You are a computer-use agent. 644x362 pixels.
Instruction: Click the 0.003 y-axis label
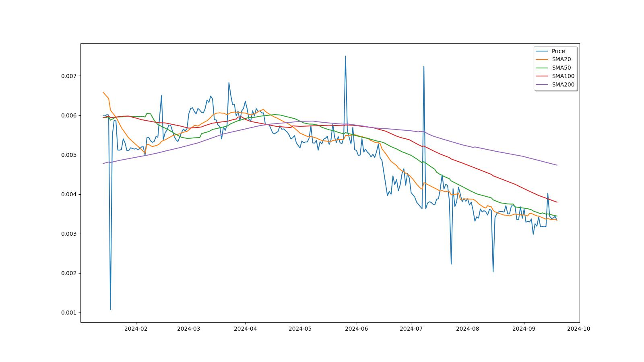coord(69,234)
